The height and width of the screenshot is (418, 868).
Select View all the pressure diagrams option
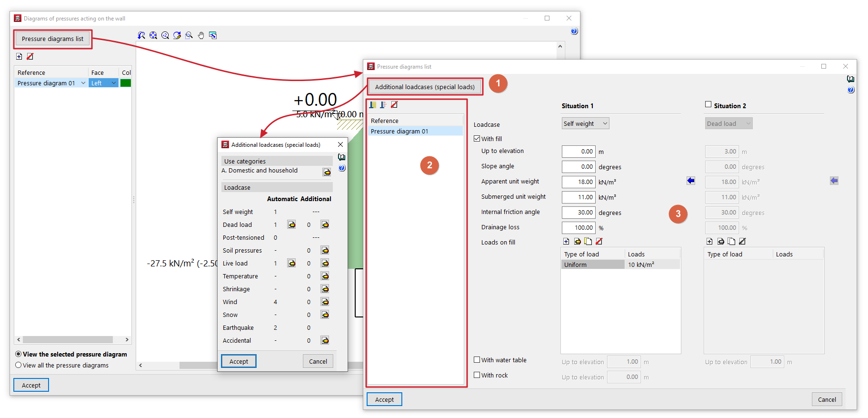tap(19, 365)
